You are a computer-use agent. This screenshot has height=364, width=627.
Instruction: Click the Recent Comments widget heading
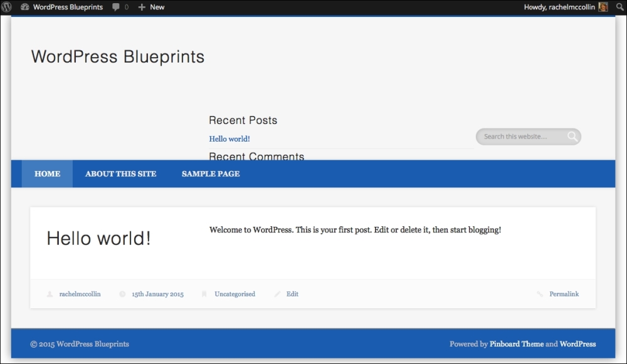click(256, 156)
